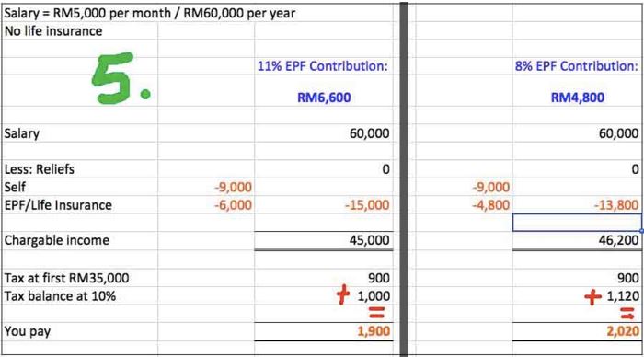This screenshot has width=644, height=357.
Task: Select the selected empty cell below -13,800
Action: [577, 223]
